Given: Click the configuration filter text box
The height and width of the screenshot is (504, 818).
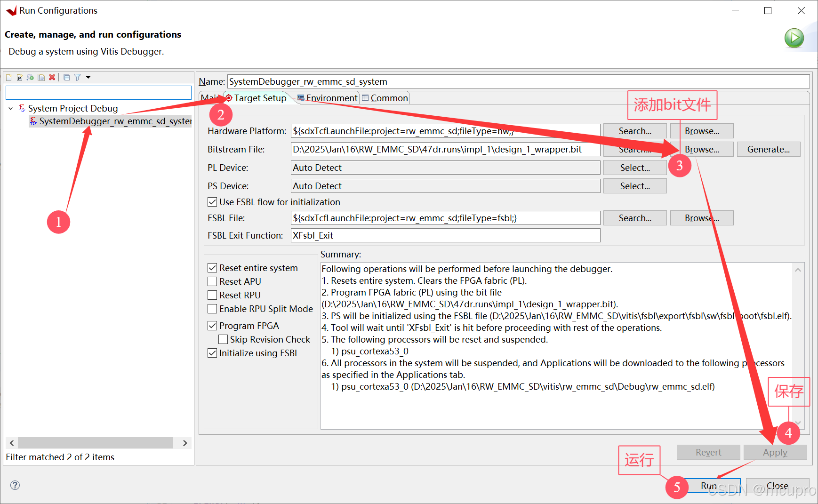Looking at the screenshot, I should click(98, 93).
